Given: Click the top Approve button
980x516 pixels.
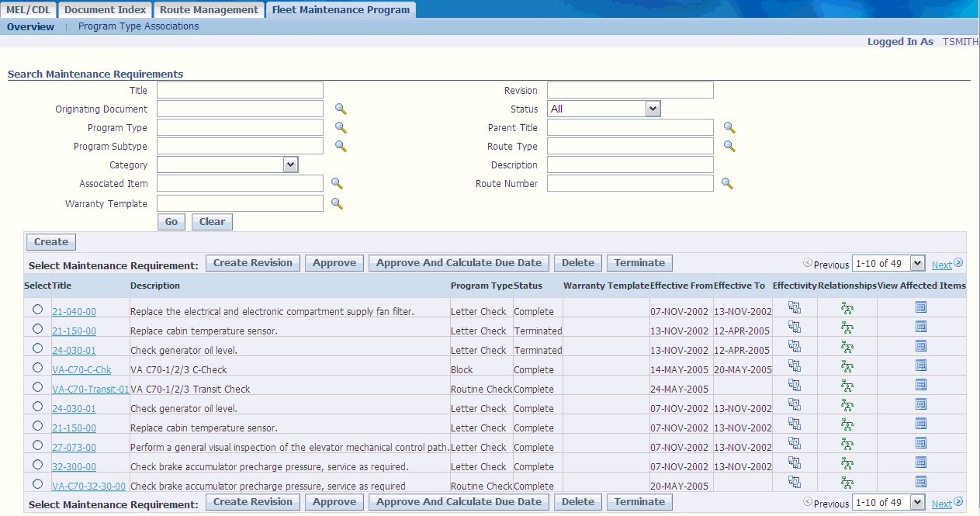Looking at the screenshot, I should [334, 263].
